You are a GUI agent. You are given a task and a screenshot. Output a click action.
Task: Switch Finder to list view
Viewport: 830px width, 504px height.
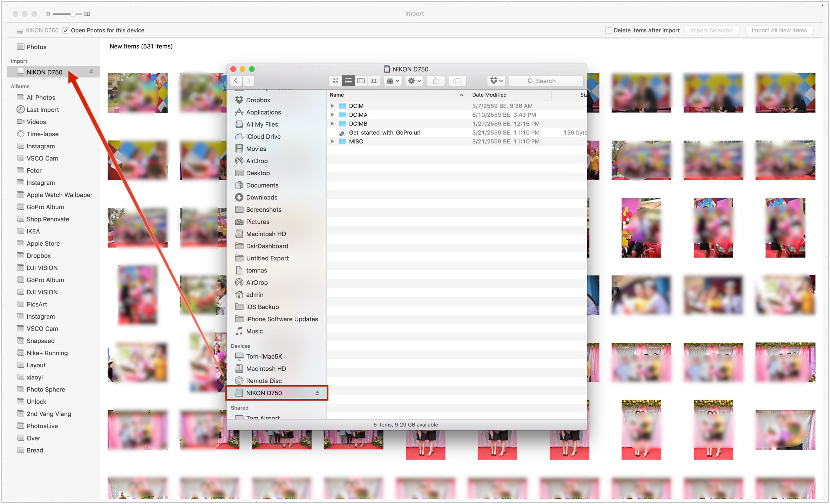click(348, 81)
